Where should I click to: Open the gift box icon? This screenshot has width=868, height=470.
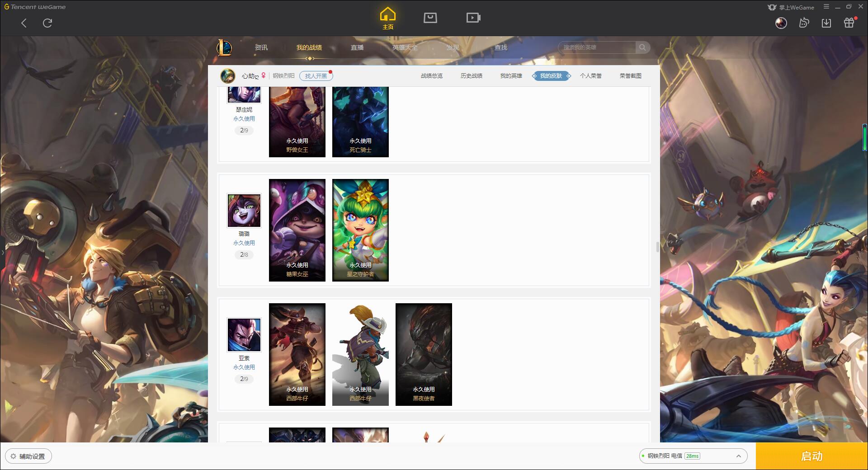pos(849,23)
